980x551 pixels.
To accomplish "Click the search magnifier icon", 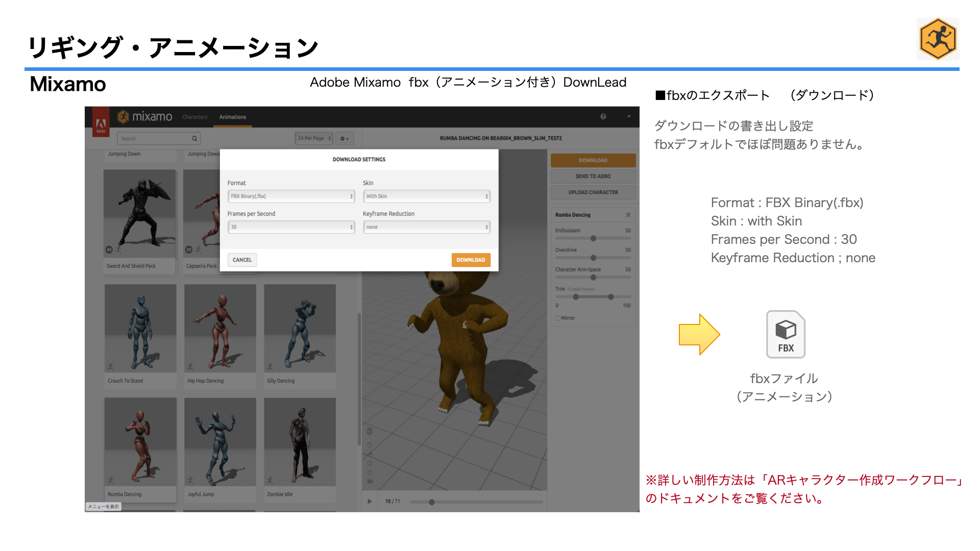I will coord(194,139).
